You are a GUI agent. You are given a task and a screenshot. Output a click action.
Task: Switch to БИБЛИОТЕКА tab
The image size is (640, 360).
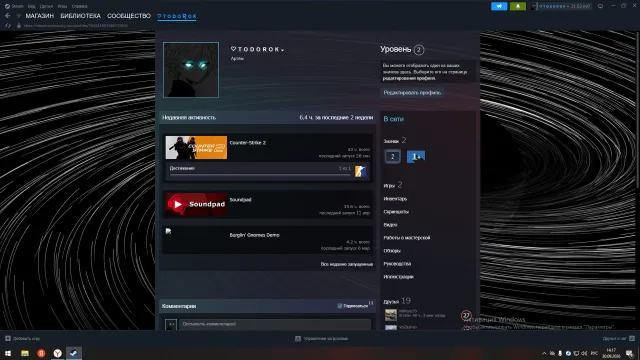(80, 16)
